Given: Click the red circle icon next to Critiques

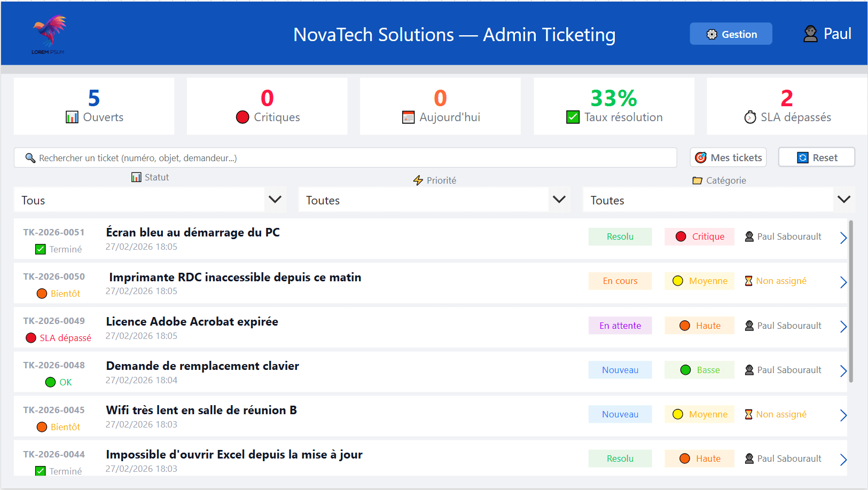Looking at the screenshot, I should 243,117.
